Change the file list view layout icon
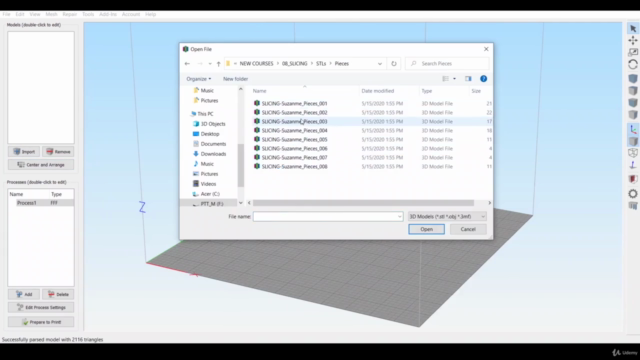The height and width of the screenshot is (360, 640). point(445,79)
